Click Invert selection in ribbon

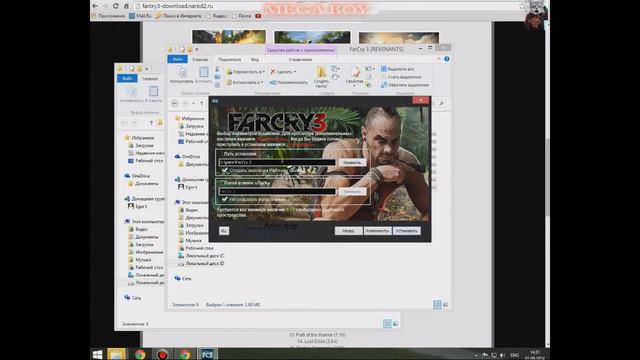coord(404,85)
